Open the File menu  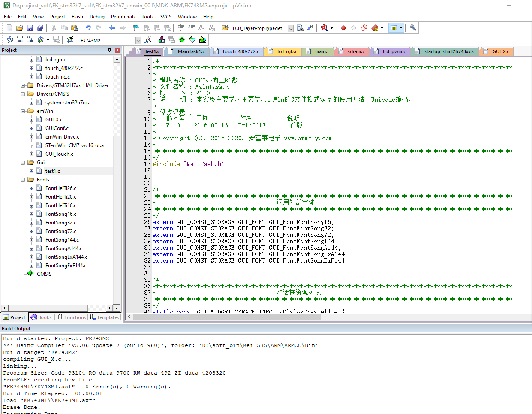(8, 17)
